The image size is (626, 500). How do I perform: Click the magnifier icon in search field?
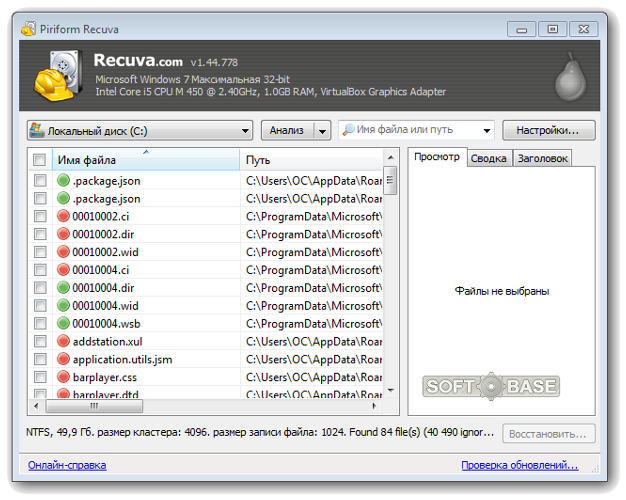[x=348, y=130]
